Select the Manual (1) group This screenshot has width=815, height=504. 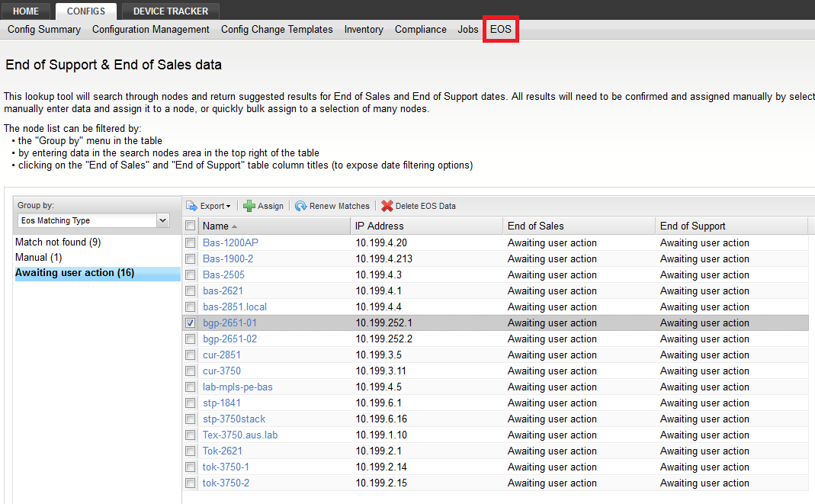(x=38, y=257)
